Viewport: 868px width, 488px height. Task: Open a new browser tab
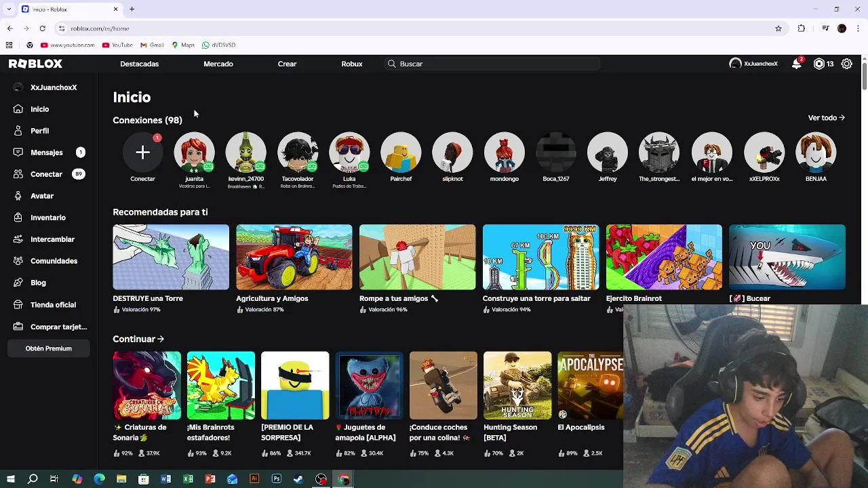(132, 9)
